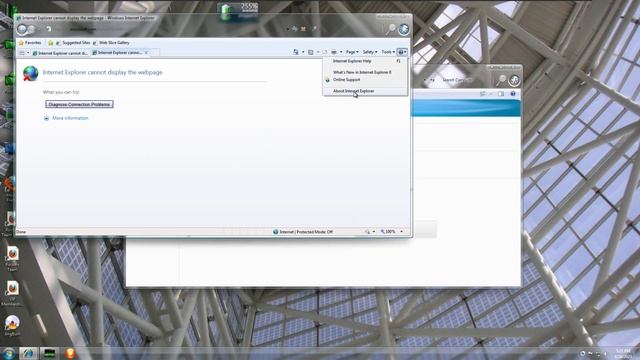
Task: Select About Internet Explorer menu entry
Action: (x=365, y=91)
